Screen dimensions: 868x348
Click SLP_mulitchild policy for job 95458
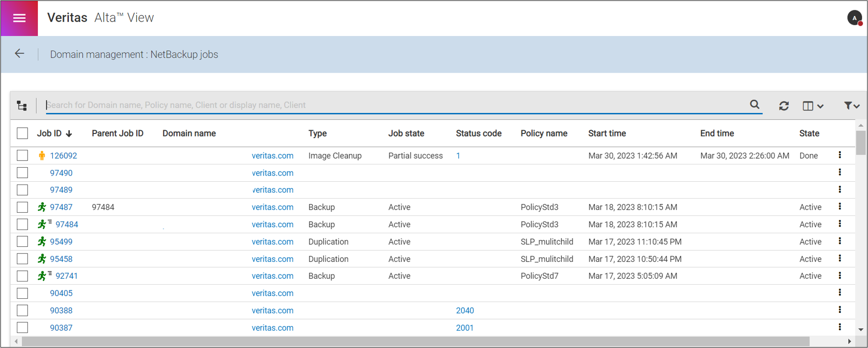click(547, 259)
